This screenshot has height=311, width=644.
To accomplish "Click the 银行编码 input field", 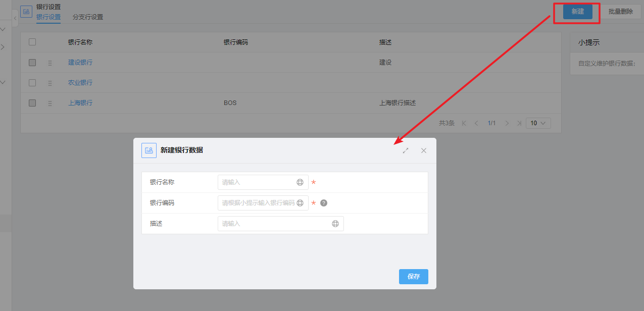I will point(263,203).
